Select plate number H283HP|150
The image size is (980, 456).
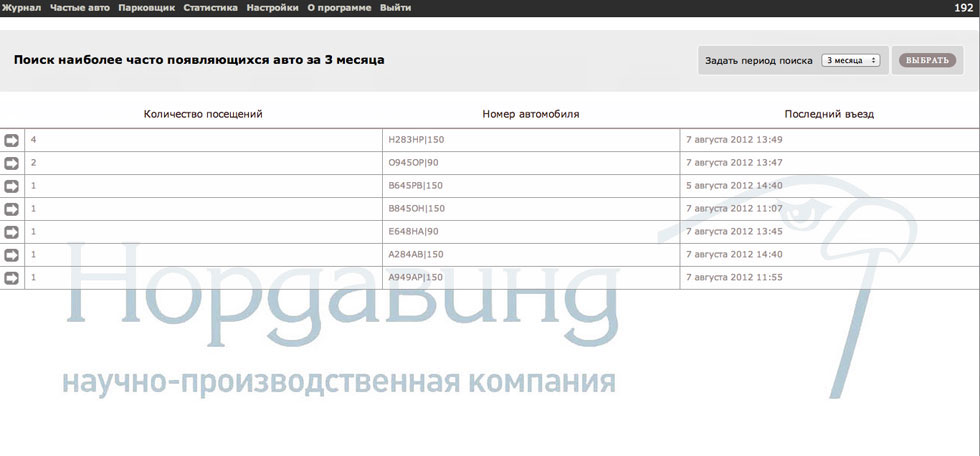(416, 140)
